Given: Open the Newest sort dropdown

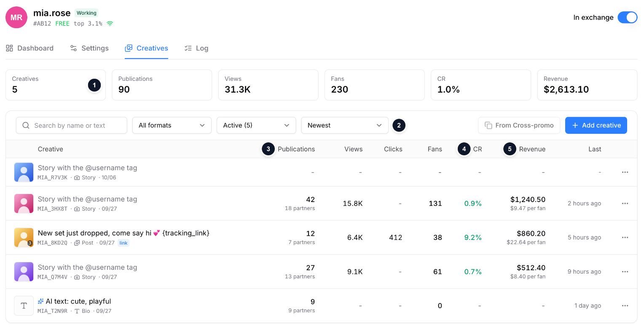Looking at the screenshot, I should coord(345,125).
